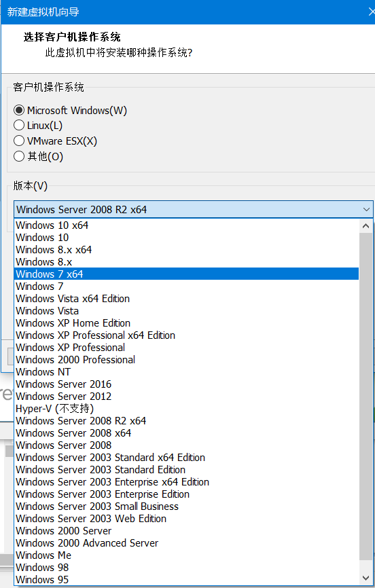The image size is (375, 588).
Task: Select Windows Server 2003 Small Business
Action: click(x=187, y=507)
